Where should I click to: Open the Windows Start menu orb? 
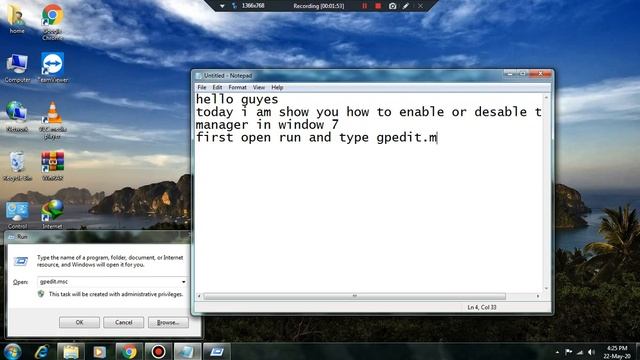(12, 351)
